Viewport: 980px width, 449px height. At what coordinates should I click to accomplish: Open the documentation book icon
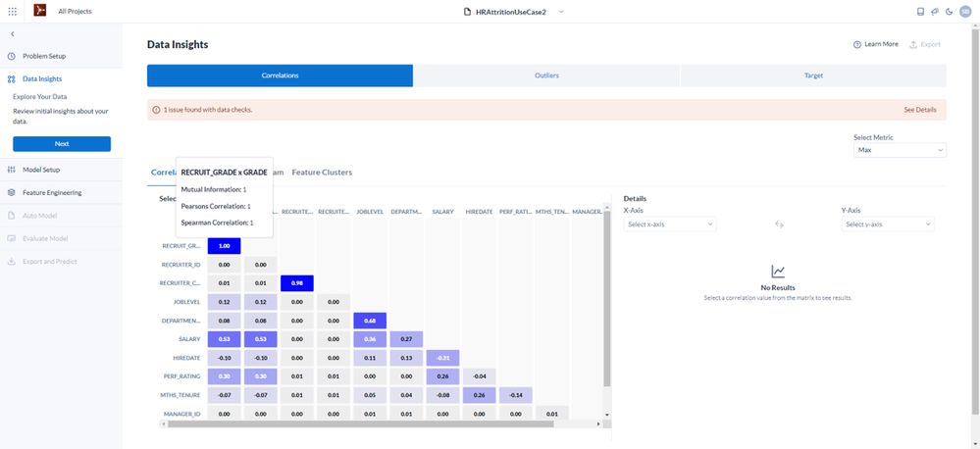(920, 11)
